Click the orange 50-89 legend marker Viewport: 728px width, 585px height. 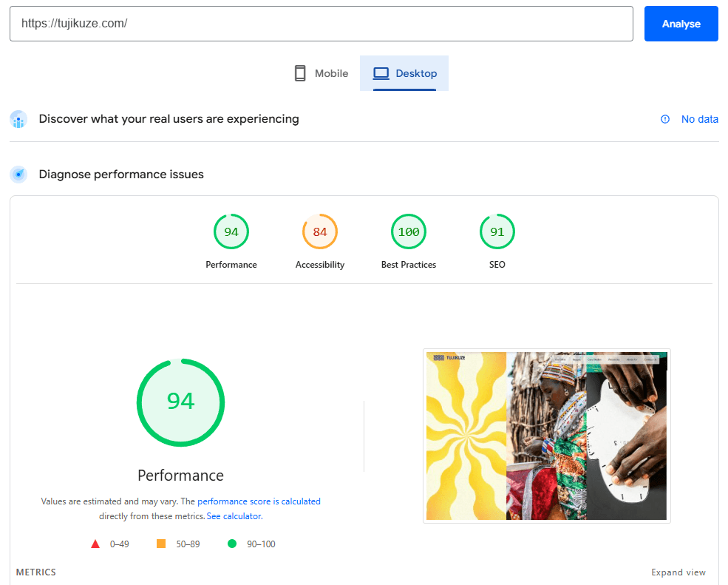coord(160,544)
